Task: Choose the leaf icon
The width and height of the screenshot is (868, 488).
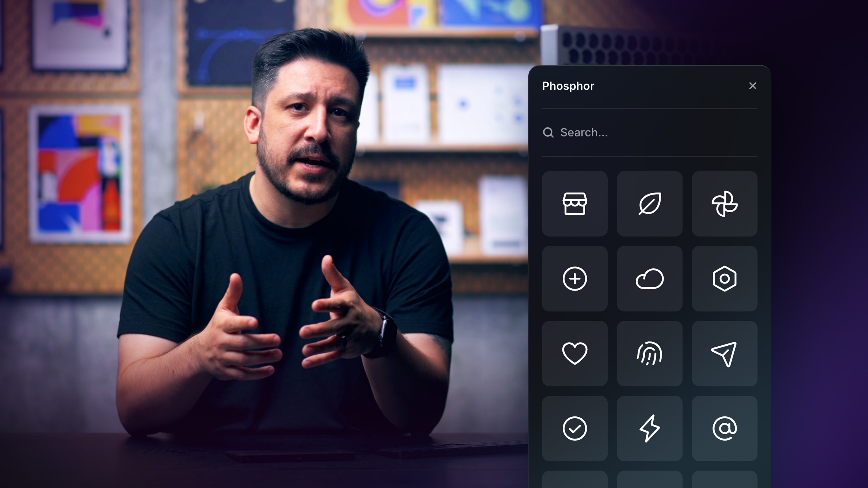Action: pyautogui.click(x=649, y=203)
